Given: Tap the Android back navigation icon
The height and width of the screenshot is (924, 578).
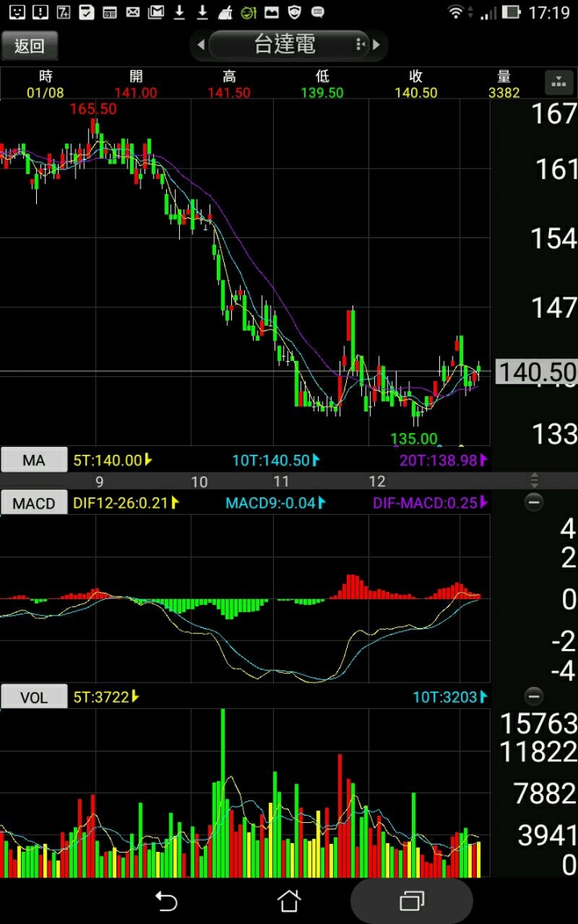Looking at the screenshot, I should point(165,901).
